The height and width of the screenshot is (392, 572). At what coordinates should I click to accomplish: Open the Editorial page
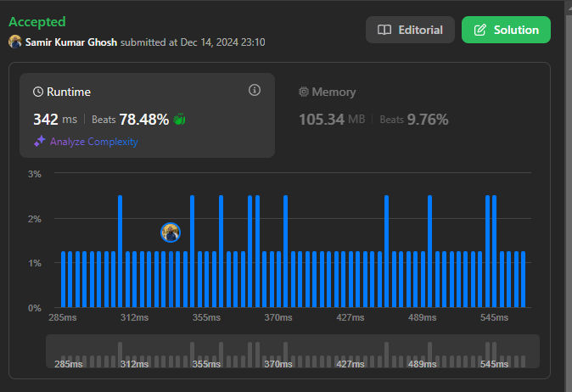pos(410,30)
